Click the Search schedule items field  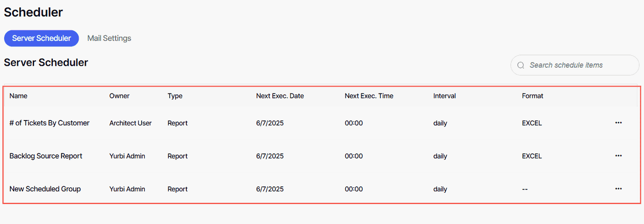point(575,65)
